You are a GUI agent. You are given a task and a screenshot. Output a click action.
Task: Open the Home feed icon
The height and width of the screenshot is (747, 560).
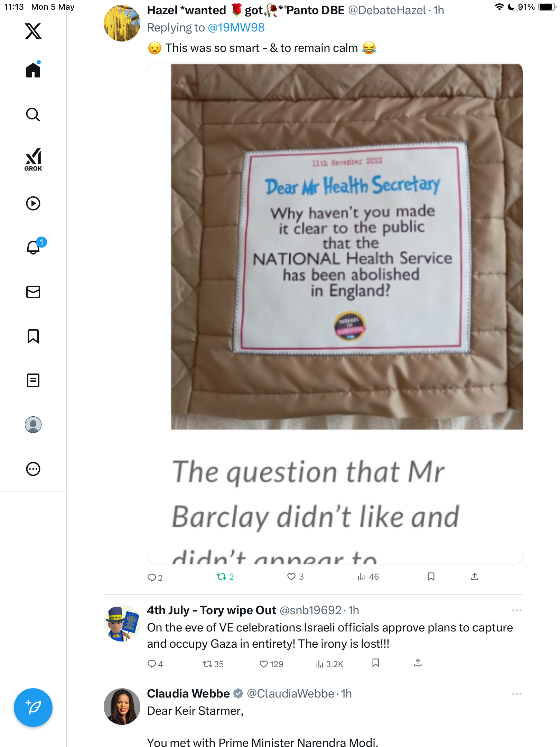[33, 70]
